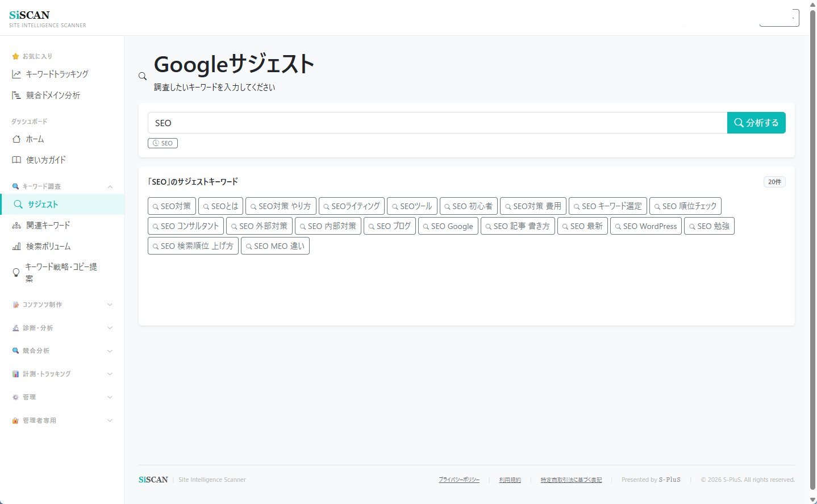The image size is (817, 504).
Task: Click the 20件 result count badge
Action: coord(774,182)
